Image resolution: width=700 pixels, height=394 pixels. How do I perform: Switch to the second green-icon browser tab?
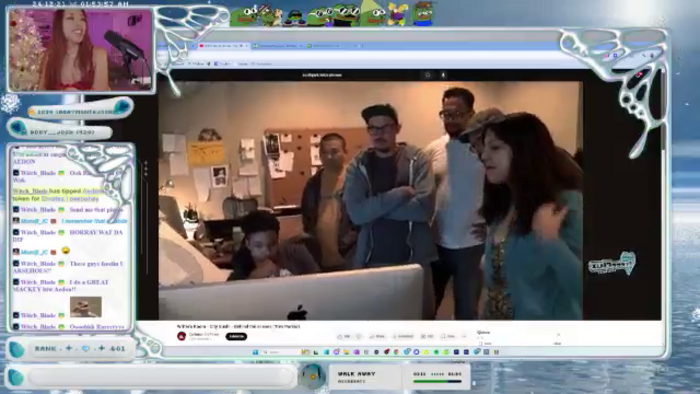point(277,46)
